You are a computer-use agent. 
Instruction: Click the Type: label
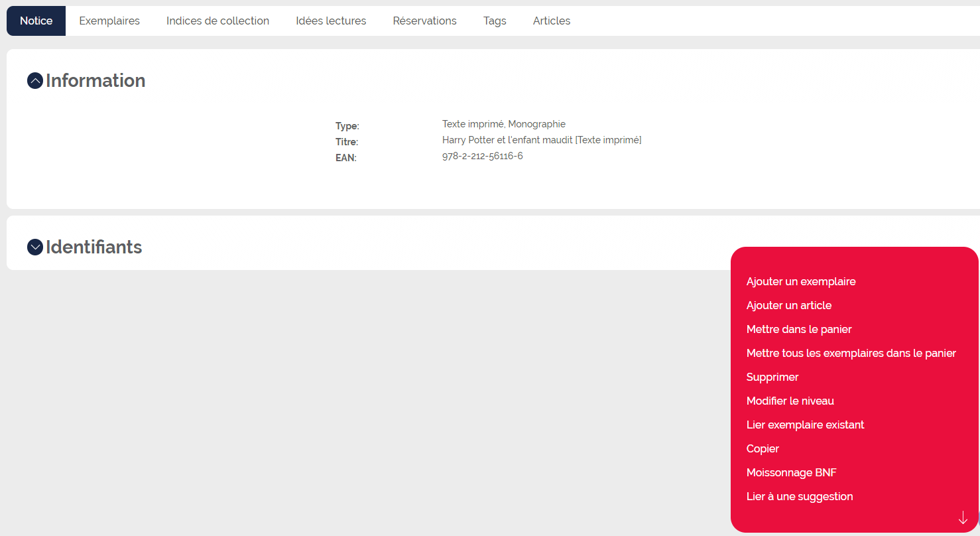point(347,126)
